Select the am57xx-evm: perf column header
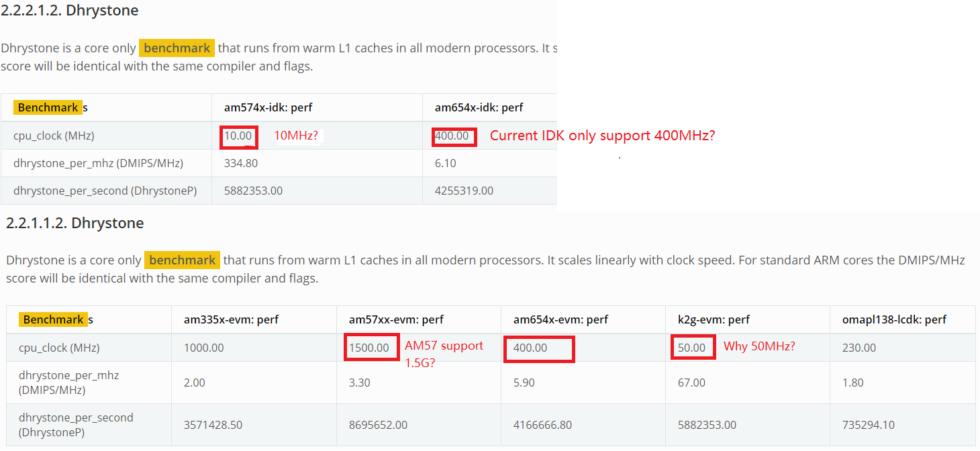The height and width of the screenshot is (451, 980). tap(396, 319)
